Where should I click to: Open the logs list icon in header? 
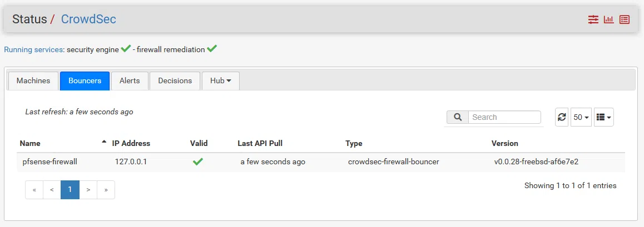pyautogui.click(x=625, y=19)
